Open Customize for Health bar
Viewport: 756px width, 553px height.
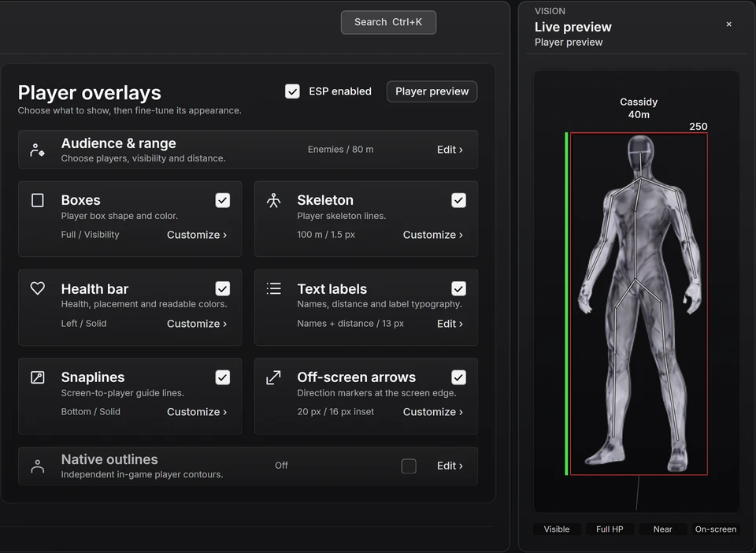click(x=197, y=324)
